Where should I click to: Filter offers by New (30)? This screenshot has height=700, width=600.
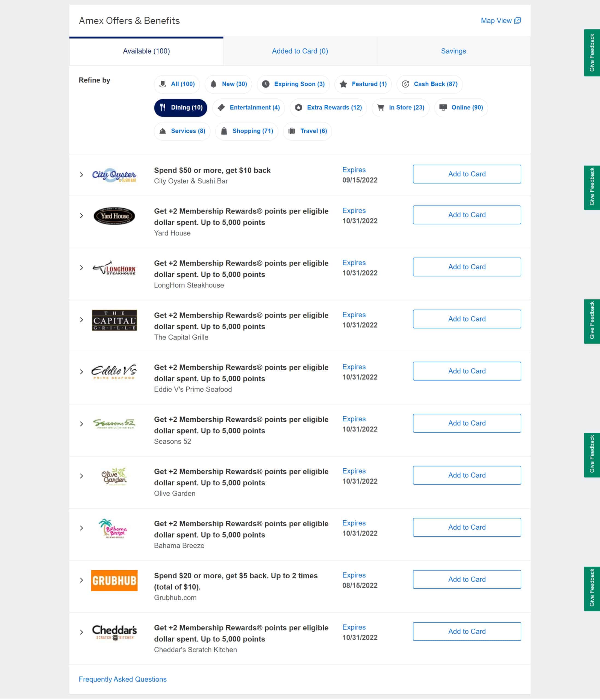228,84
